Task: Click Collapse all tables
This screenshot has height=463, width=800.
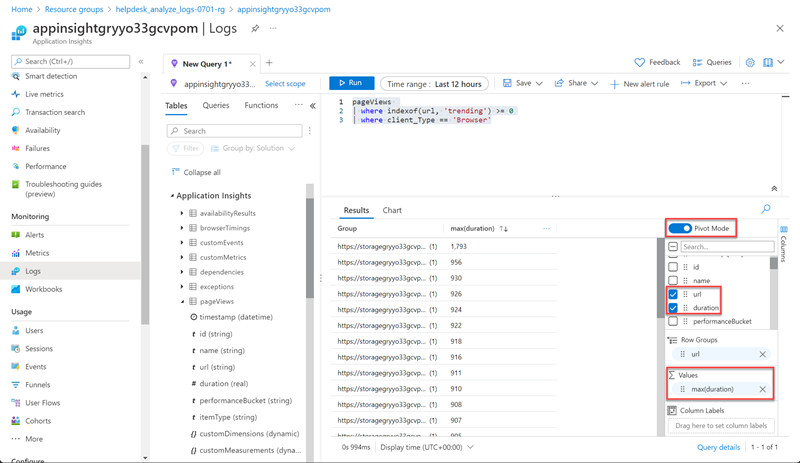Action: (x=196, y=173)
